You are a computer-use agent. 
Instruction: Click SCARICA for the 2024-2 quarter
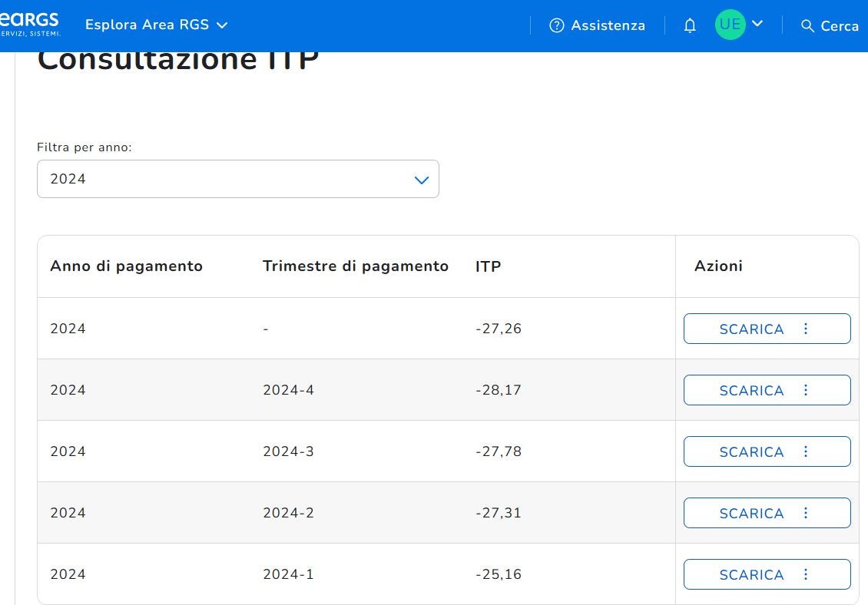pyautogui.click(x=751, y=513)
